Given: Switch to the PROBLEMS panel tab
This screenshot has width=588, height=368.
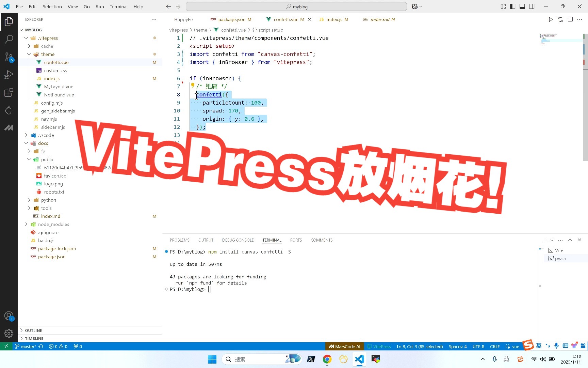Looking at the screenshot, I should click(180, 240).
